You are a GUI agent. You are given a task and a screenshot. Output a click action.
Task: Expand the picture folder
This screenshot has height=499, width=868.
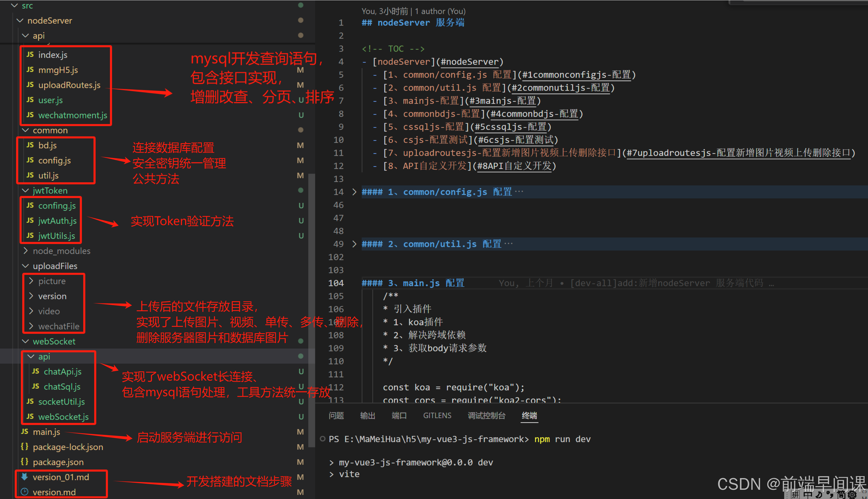pyautogui.click(x=52, y=281)
